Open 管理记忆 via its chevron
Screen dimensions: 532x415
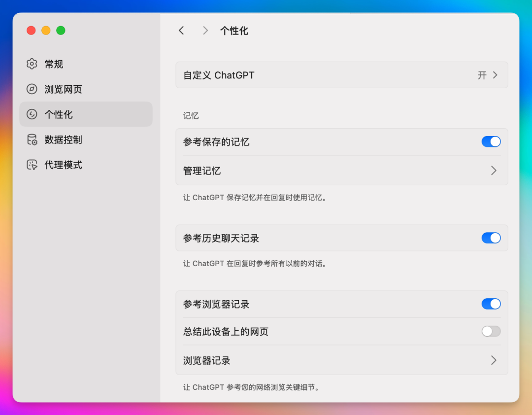click(x=494, y=171)
